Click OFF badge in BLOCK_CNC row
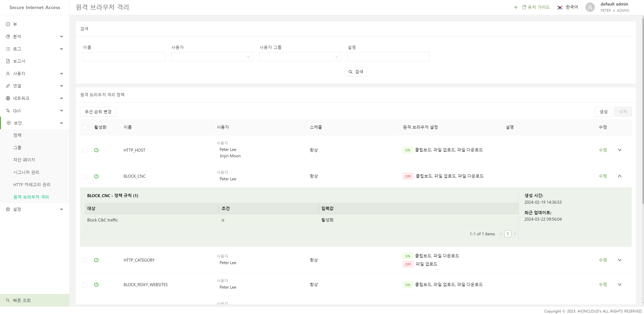 click(x=408, y=176)
